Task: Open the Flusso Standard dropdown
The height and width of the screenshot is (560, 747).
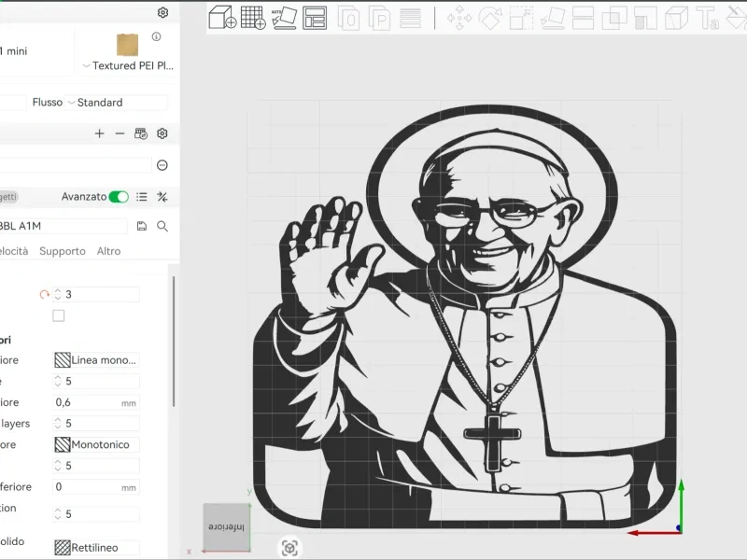Action: click(x=118, y=103)
